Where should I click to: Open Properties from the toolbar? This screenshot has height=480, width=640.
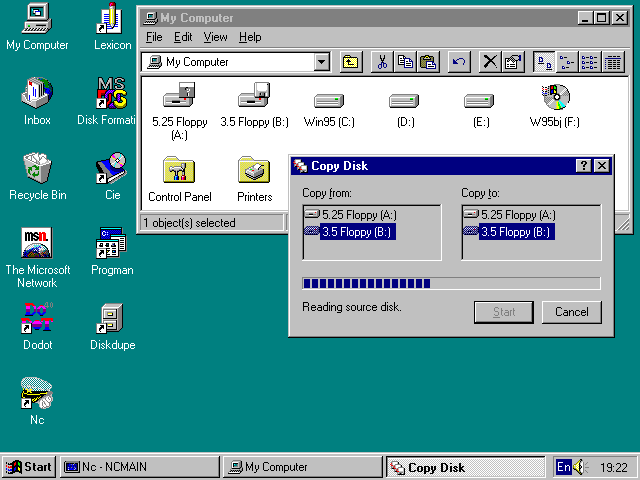[x=513, y=62]
